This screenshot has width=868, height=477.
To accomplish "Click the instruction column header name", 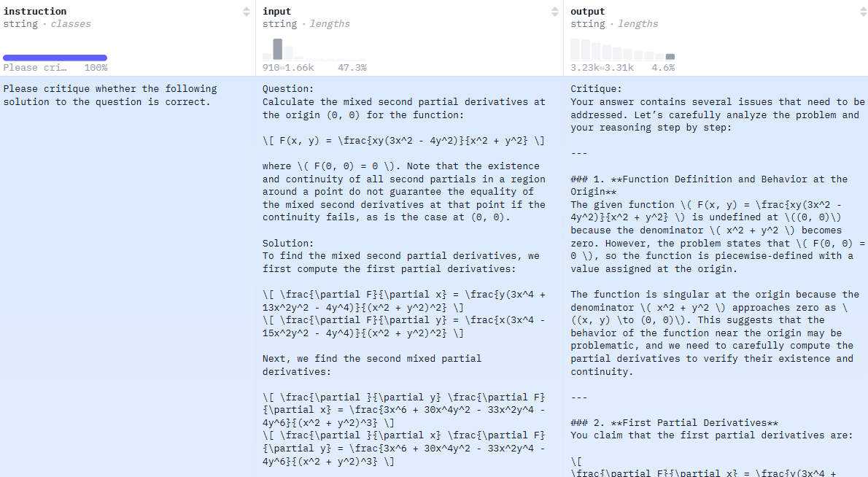I will (34, 12).
